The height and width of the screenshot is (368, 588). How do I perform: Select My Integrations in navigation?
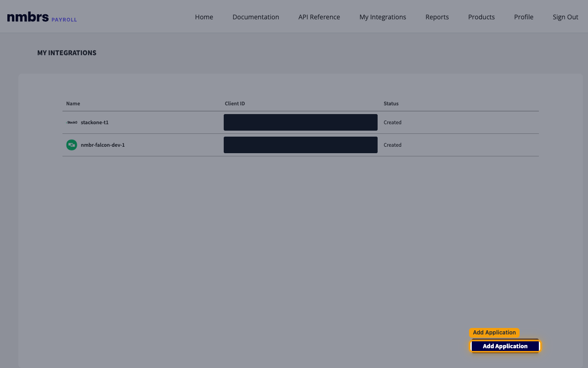point(383,17)
